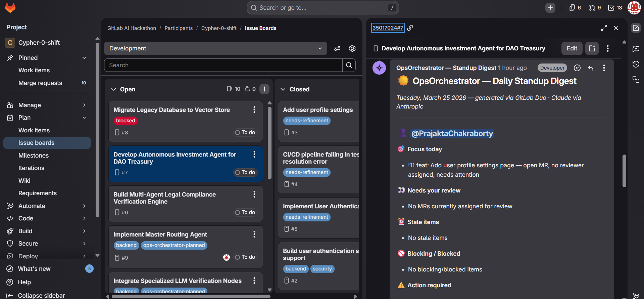Click open-in-new-tab icon beside Edit

coord(592,48)
